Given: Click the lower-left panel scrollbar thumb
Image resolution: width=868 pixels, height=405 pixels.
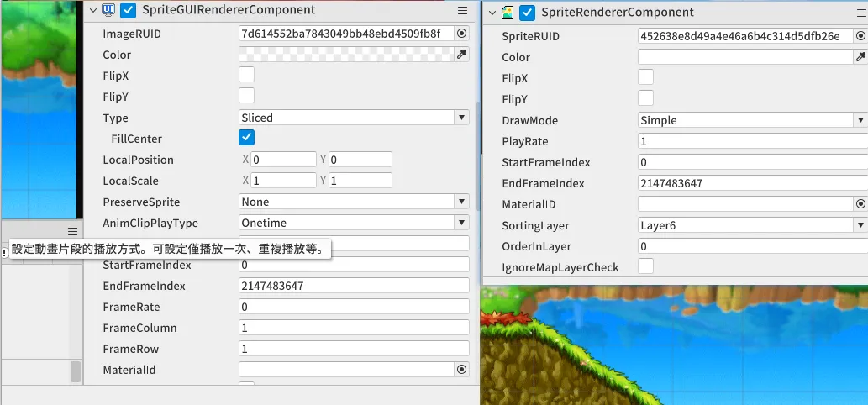Looking at the screenshot, I should coord(76,371).
